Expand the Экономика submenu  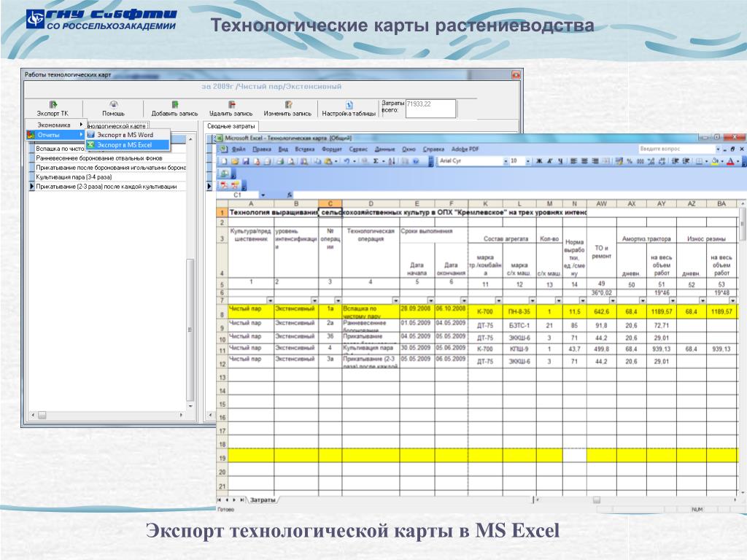(55, 125)
